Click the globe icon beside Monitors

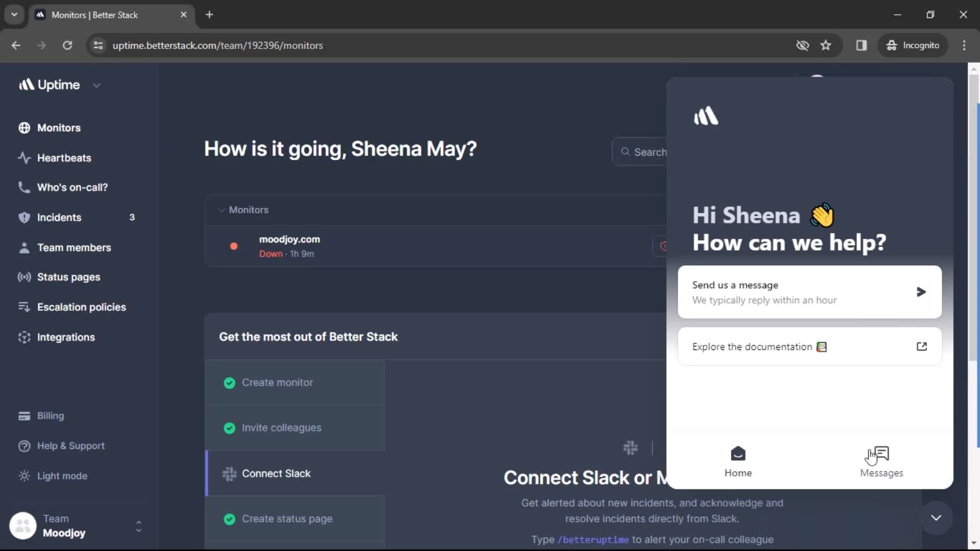pos(24,128)
